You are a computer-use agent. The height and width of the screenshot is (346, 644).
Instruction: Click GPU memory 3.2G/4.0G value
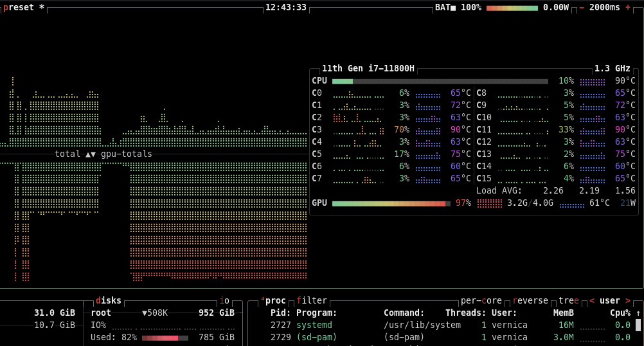click(530, 203)
